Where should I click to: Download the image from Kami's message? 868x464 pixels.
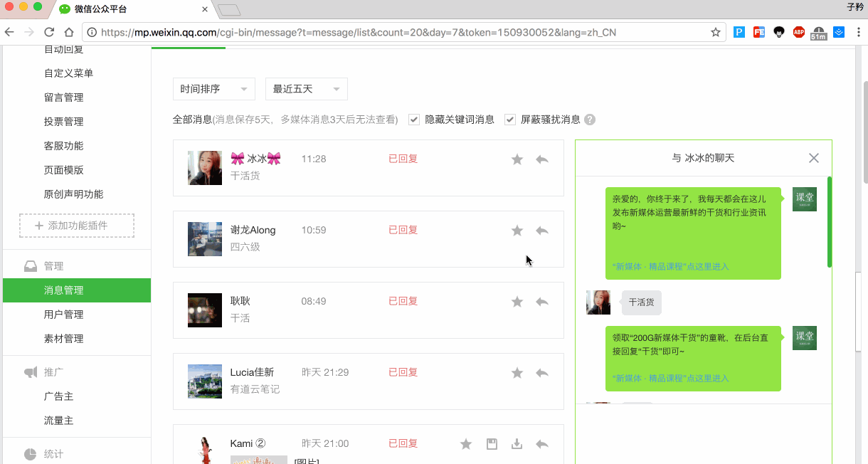tap(517, 444)
